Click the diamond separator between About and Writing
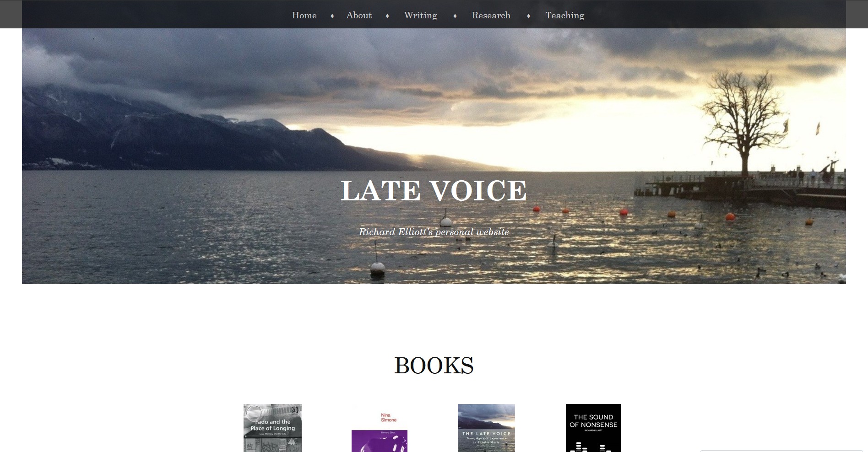 tap(387, 16)
